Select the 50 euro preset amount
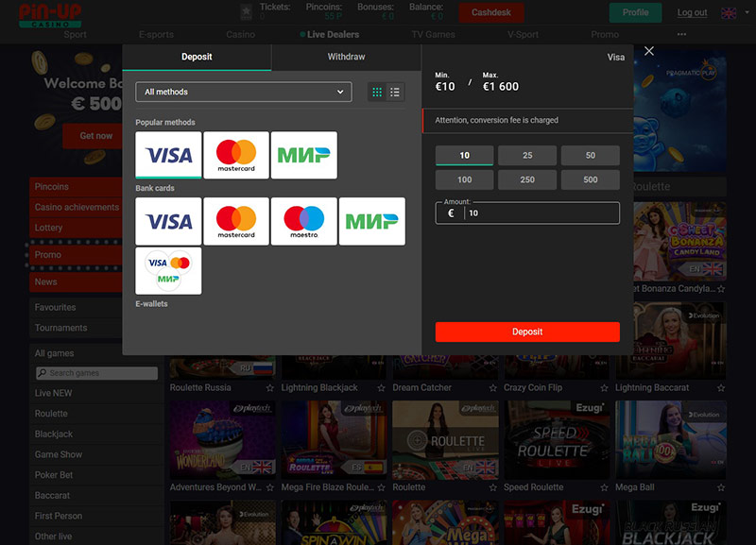This screenshot has width=756, height=545. [x=590, y=155]
